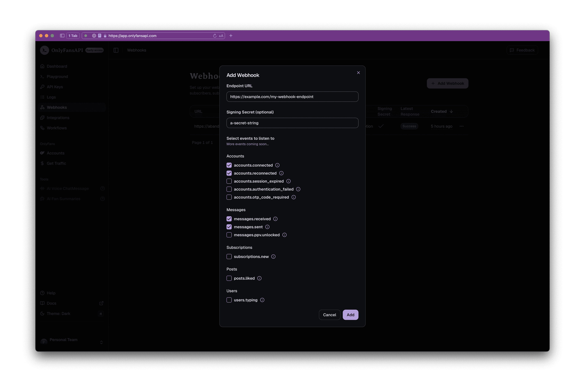585x392 pixels.
Task: Toggle Created column sort order
Action: pos(442,111)
